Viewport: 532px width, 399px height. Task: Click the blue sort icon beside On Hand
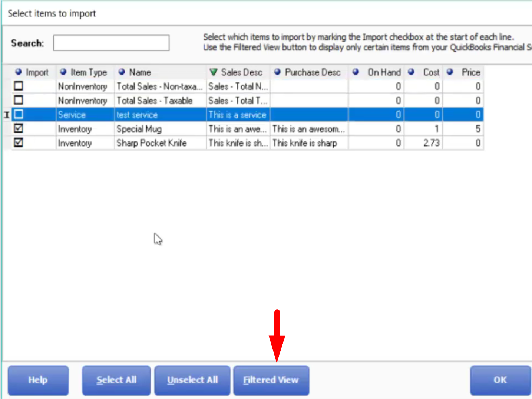[356, 72]
